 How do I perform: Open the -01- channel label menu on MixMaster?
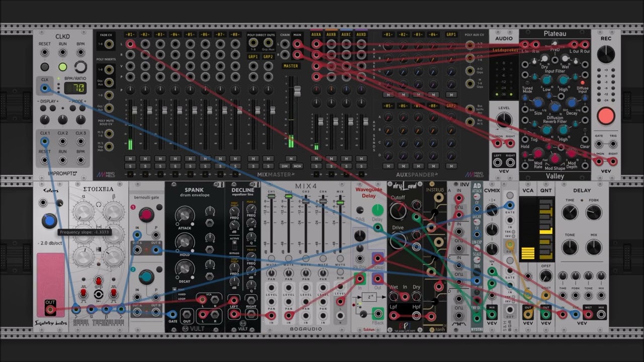point(130,34)
